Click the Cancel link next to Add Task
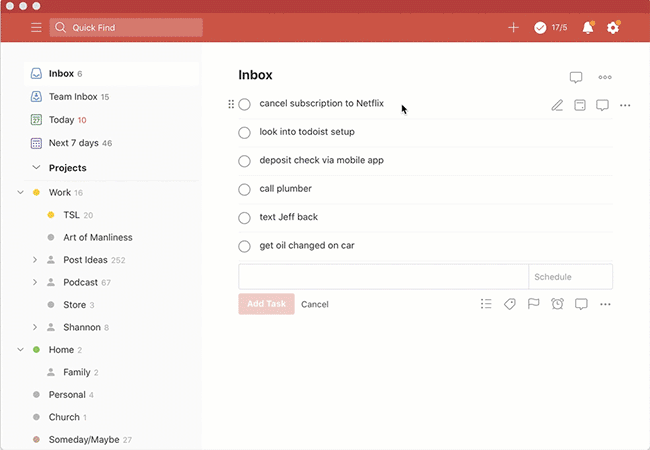 point(315,304)
